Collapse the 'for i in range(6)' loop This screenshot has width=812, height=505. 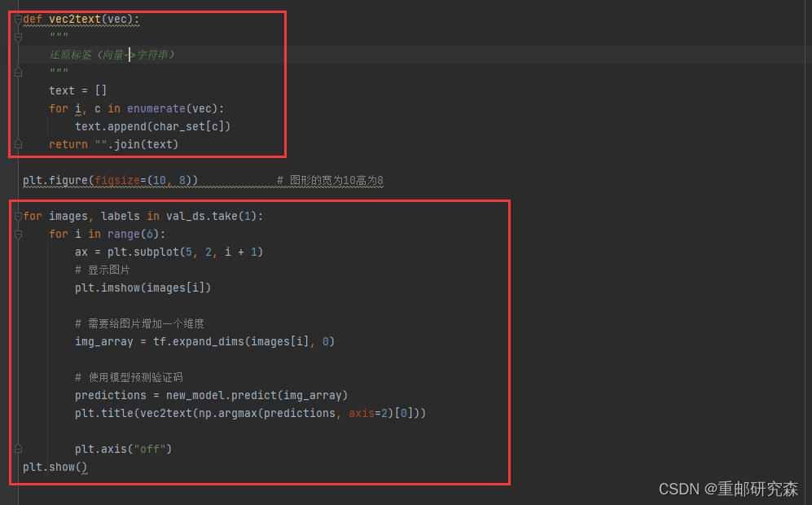(18, 234)
